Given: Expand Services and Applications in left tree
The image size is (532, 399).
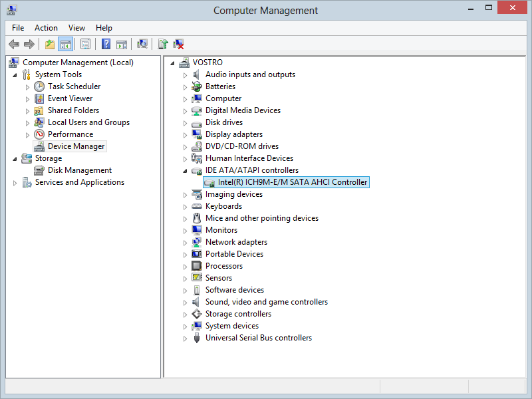Looking at the screenshot, I should coord(15,184).
